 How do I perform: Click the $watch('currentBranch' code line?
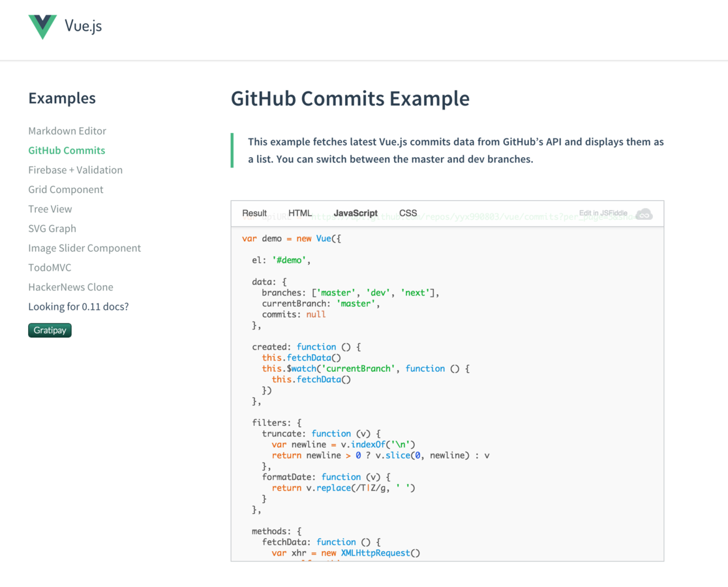[366, 369]
